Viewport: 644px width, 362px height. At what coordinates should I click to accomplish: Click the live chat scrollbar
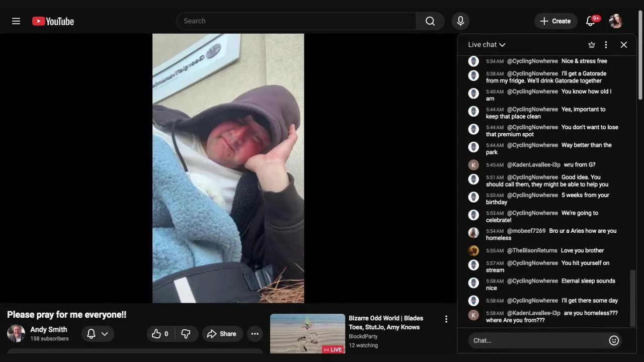(x=633, y=298)
